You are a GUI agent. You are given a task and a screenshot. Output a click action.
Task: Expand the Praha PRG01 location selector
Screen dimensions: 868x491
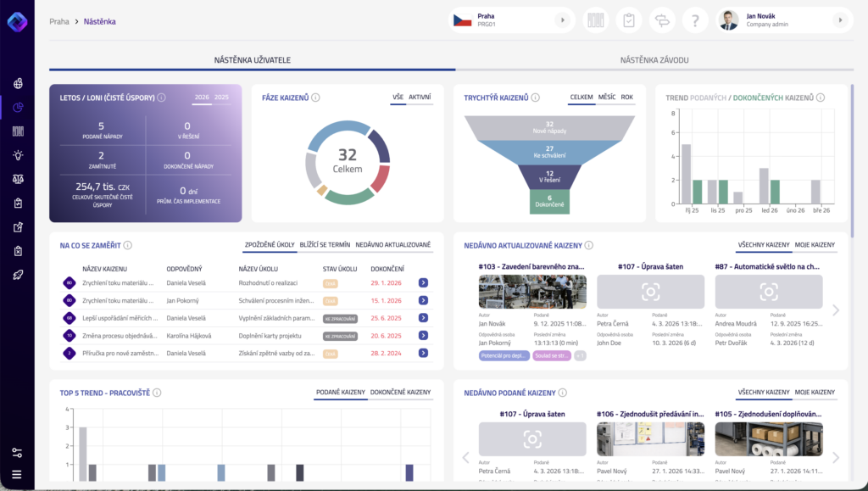tap(560, 20)
